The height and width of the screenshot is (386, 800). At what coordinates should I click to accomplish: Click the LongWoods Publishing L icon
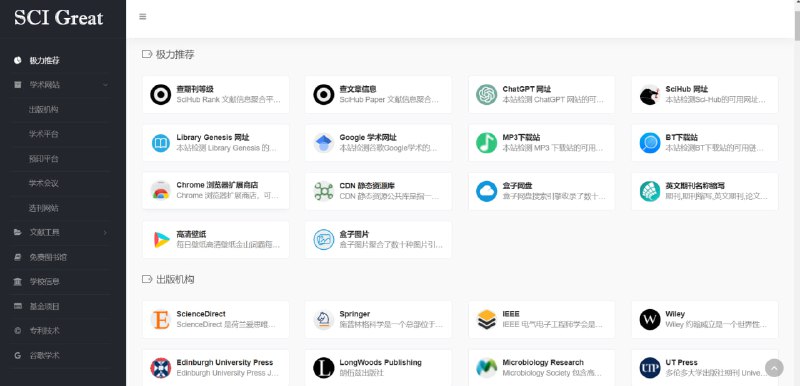pyautogui.click(x=323, y=368)
